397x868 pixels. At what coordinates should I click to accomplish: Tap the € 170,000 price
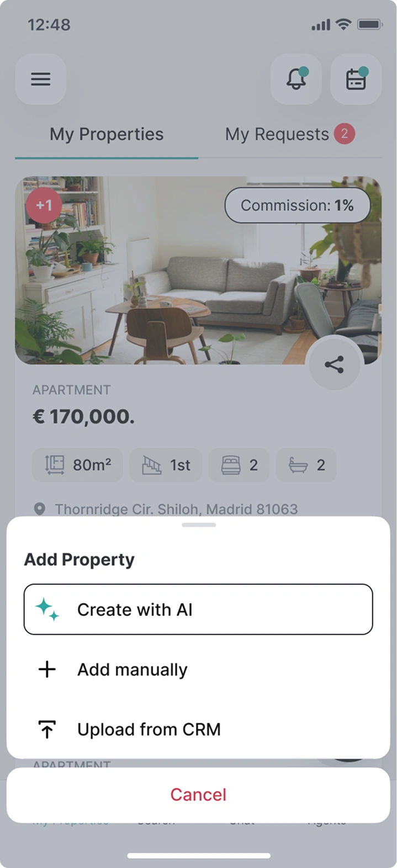[x=83, y=416]
